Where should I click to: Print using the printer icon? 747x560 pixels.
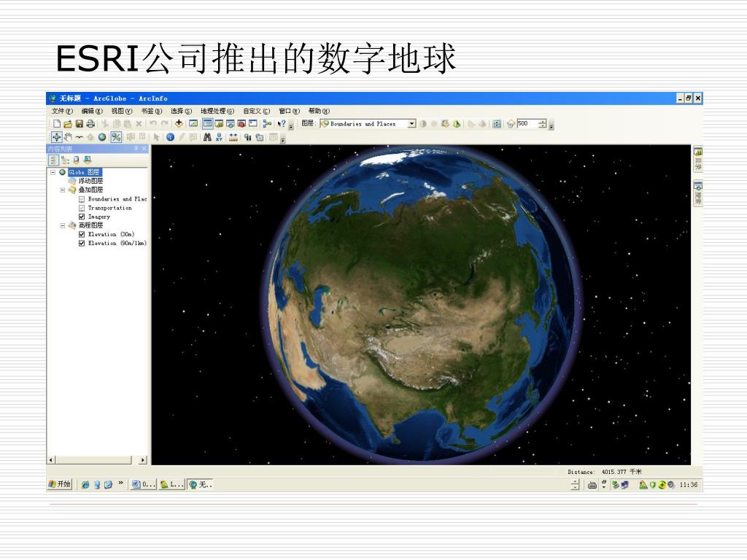(x=90, y=124)
